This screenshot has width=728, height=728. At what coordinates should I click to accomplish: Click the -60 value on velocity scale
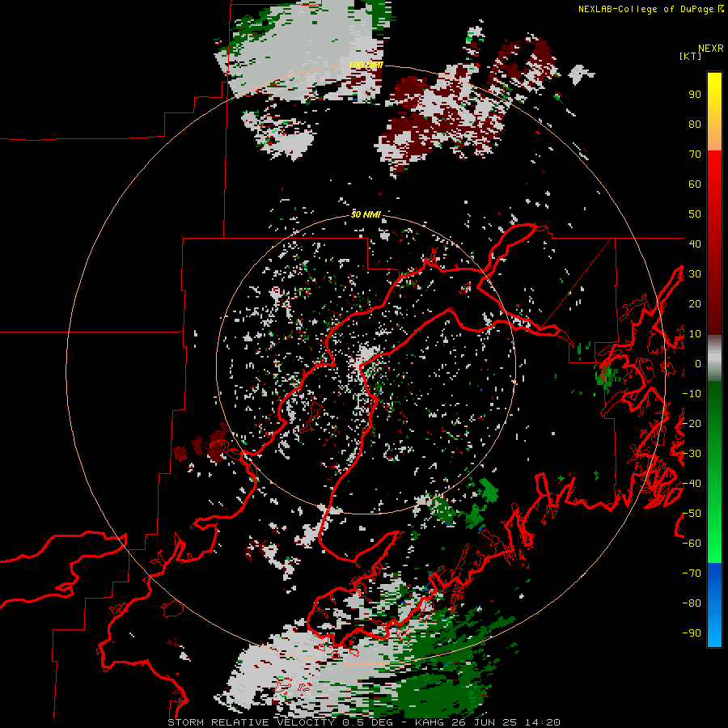click(692, 544)
